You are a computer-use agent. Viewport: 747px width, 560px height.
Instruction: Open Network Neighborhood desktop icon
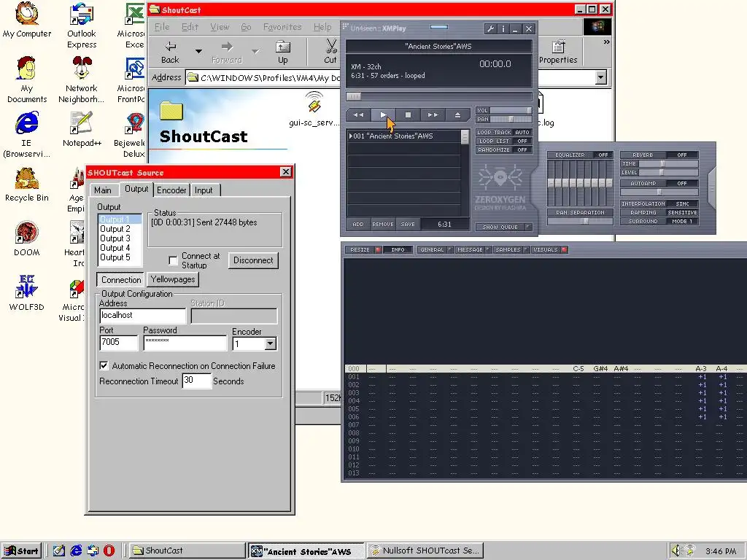click(82, 80)
